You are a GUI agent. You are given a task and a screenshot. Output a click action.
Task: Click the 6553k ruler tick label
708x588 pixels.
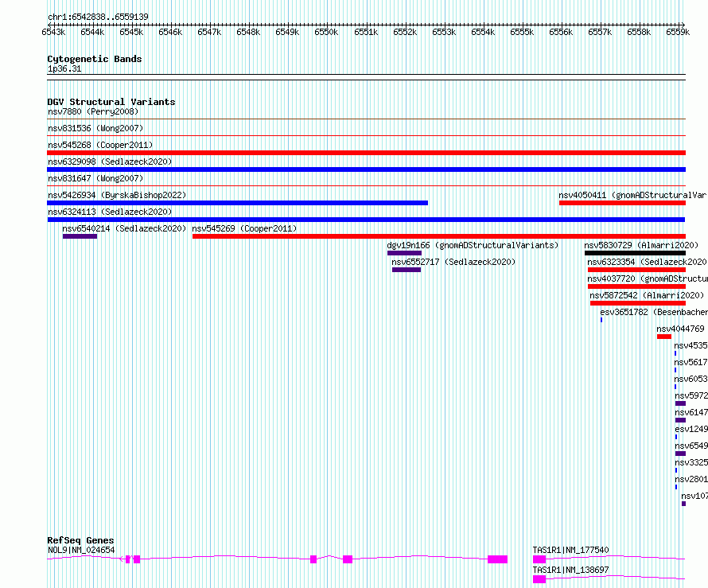[444, 32]
